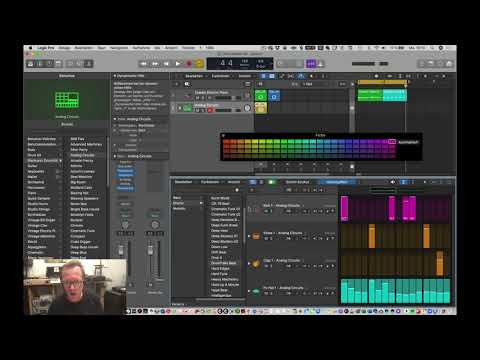Click the Clap 1 row icon

click(x=256, y=263)
